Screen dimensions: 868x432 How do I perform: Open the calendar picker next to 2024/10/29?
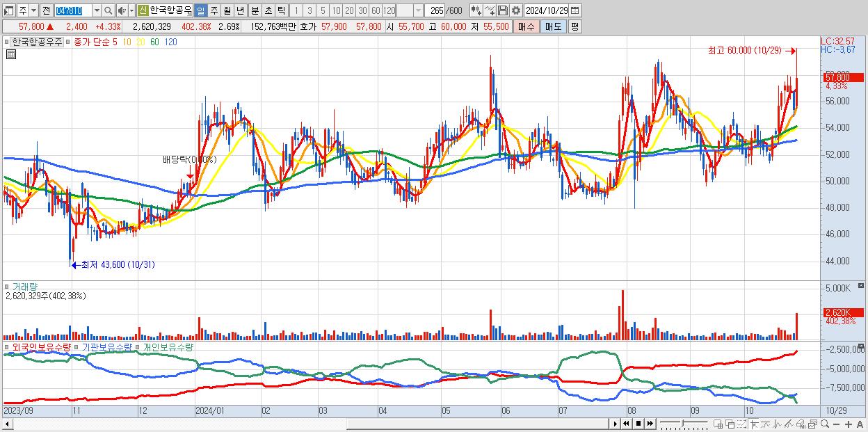574,10
